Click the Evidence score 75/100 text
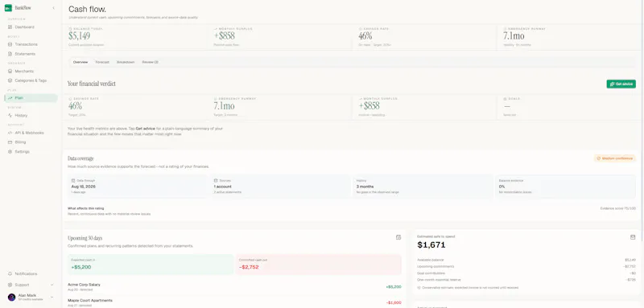644x308 pixels. (x=618, y=208)
